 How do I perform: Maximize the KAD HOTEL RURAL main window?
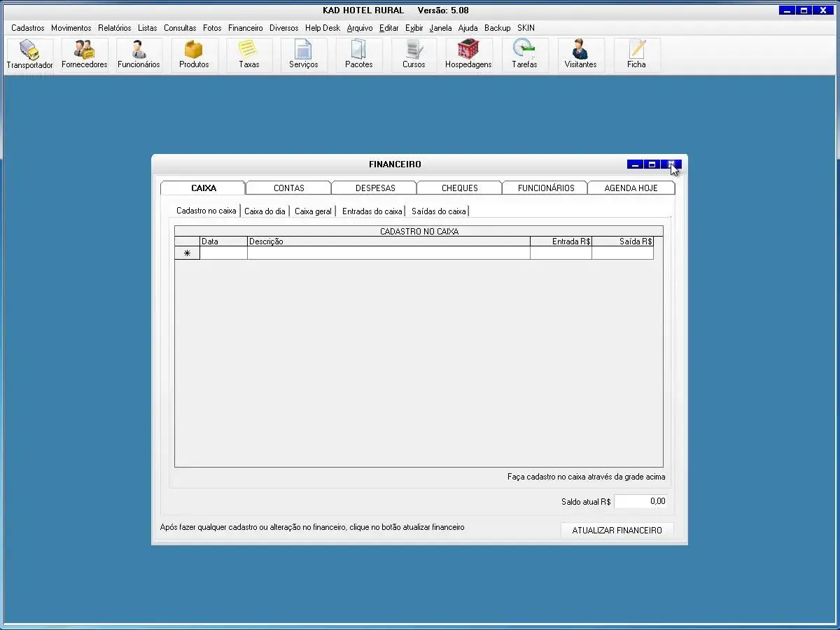[804, 10]
